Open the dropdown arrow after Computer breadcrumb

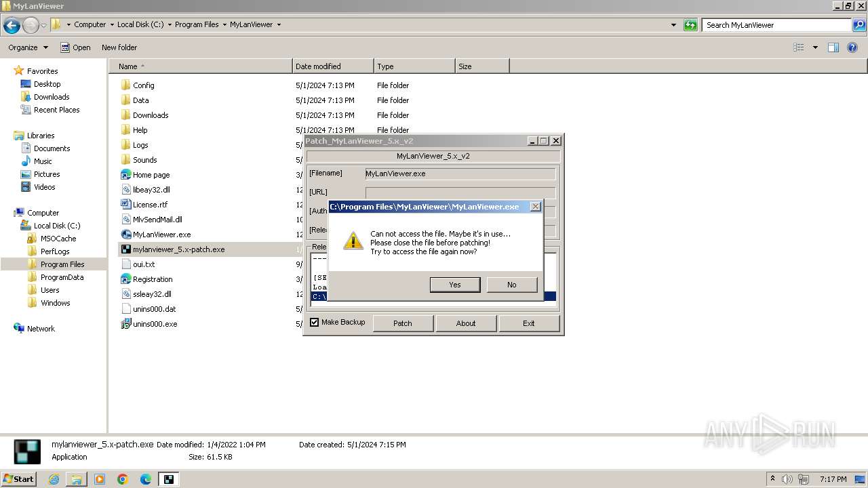[111, 24]
